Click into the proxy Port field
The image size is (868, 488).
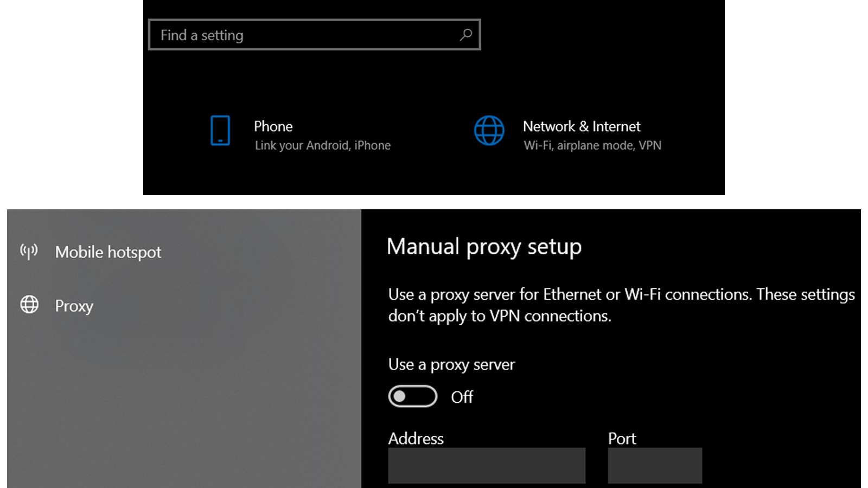(655, 465)
